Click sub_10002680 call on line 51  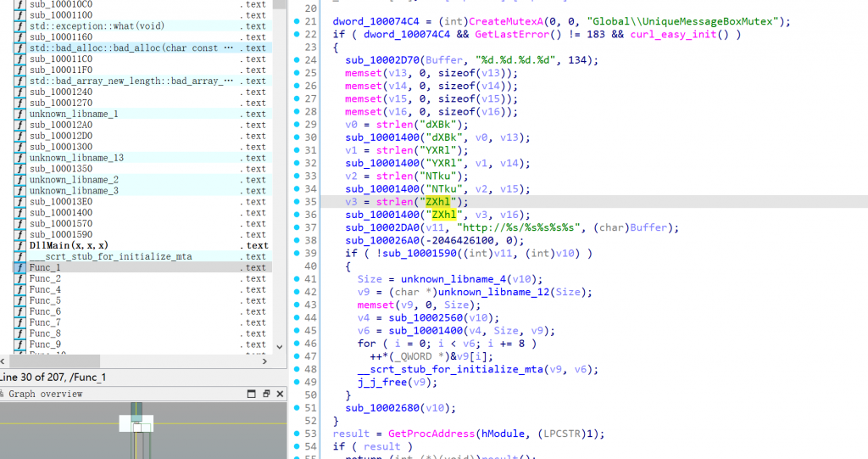tap(382, 408)
